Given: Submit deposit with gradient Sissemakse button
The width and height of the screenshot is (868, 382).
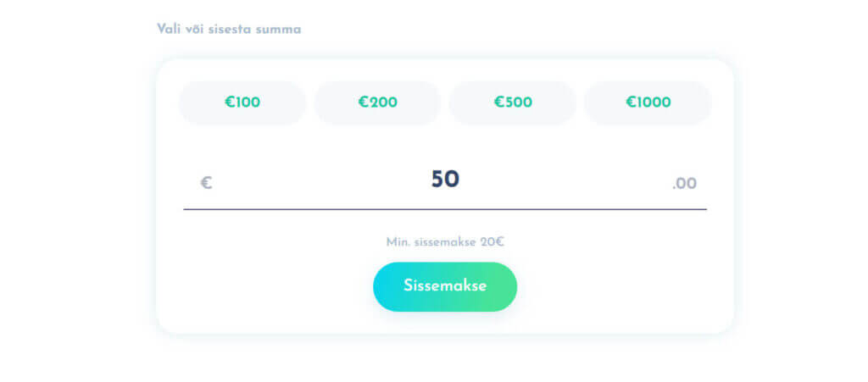Looking at the screenshot, I should 445,286.
